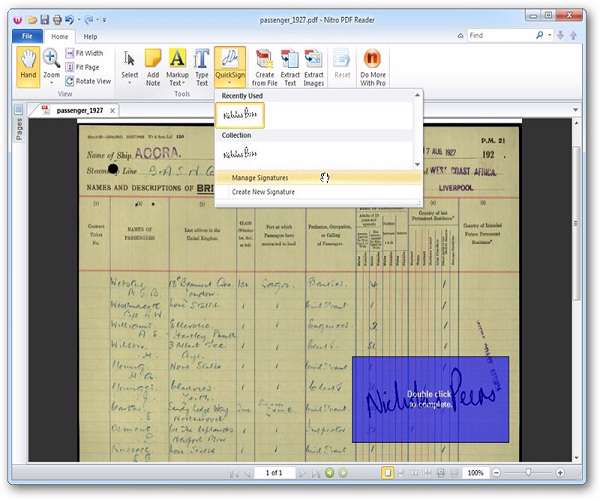Click the Redo icon
600x500 pixels.
point(89,20)
